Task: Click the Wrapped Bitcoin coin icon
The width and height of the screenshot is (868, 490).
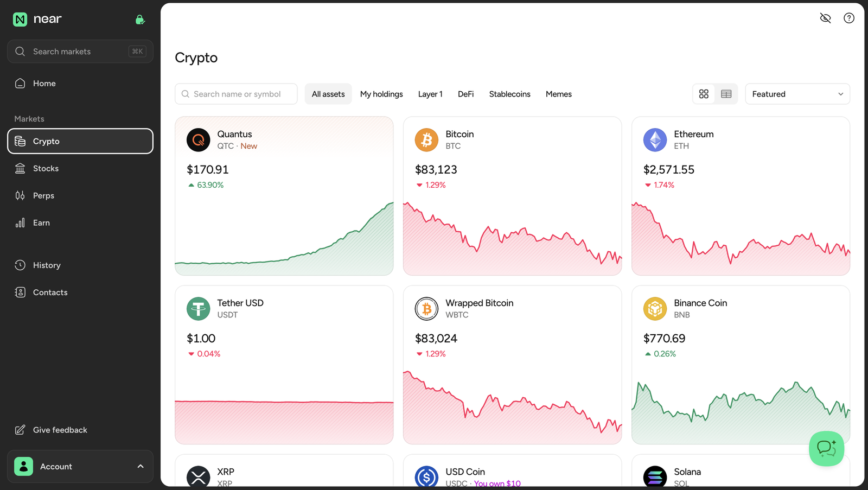Action: 427,309
